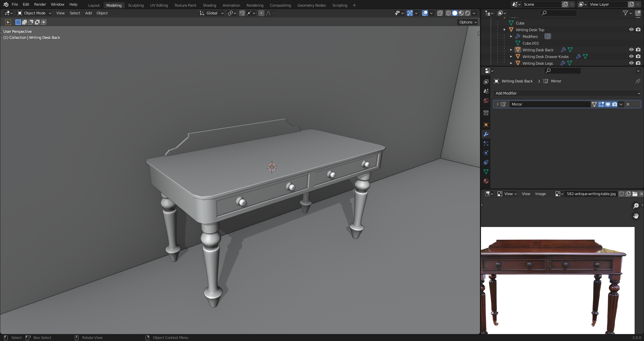Toggle fake user shield for the image
644x341 pixels.
622,194
